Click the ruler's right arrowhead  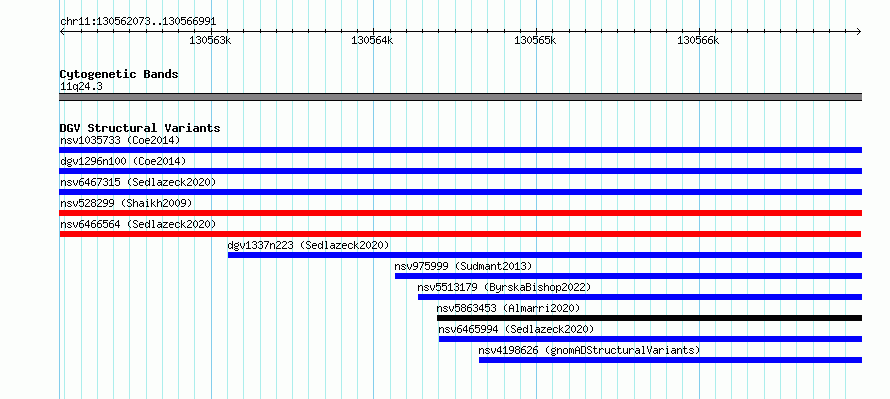[x=859, y=31]
